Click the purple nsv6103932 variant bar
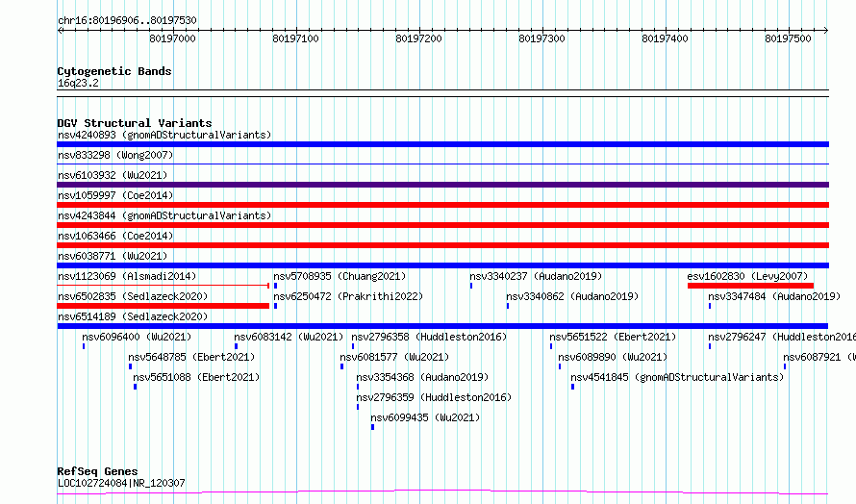Screen dimensions: 856x504 [442, 185]
